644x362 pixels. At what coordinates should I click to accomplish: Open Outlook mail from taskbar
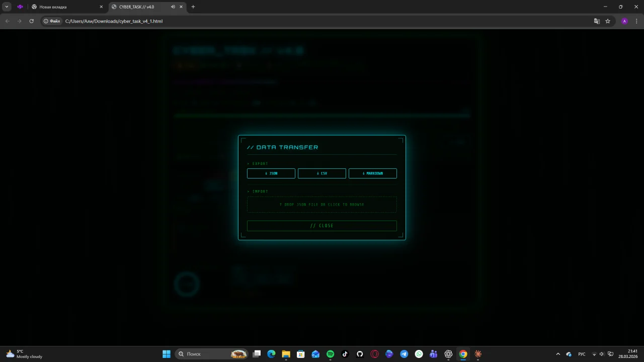click(315, 354)
